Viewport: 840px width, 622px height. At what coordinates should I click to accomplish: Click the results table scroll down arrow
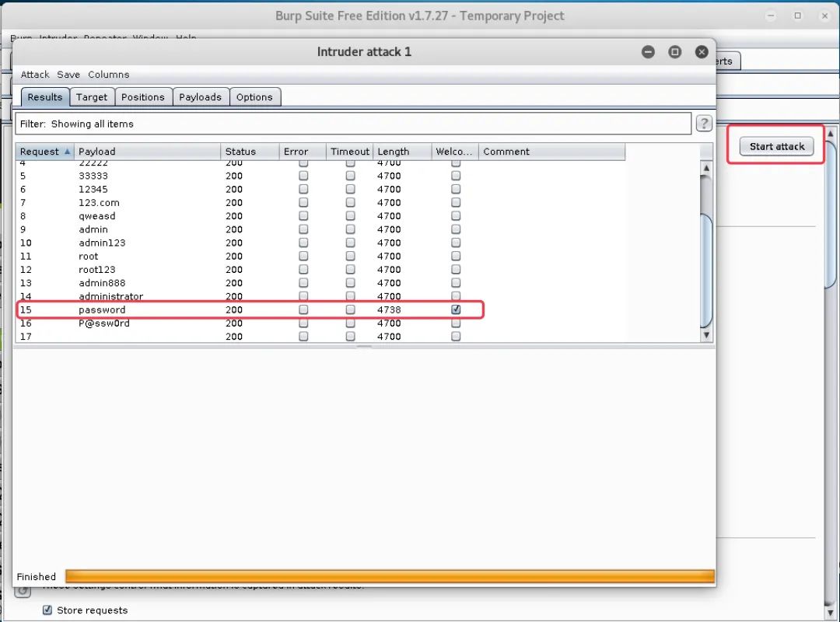(x=706, y=335)
